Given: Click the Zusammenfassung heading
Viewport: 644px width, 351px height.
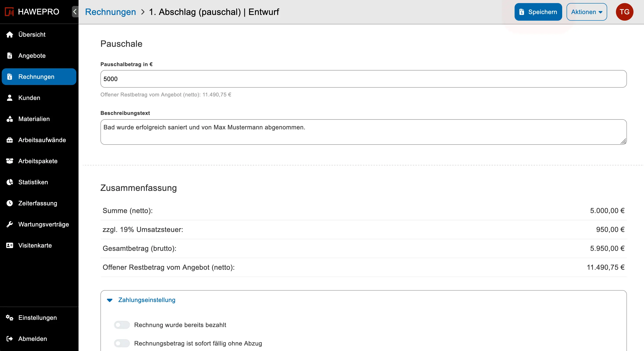Looking at the screenshot, I should 138,188.
